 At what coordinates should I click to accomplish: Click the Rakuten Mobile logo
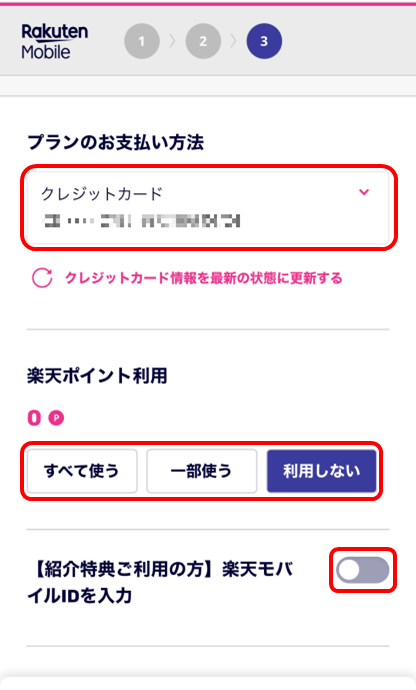[x=55, y=41]
